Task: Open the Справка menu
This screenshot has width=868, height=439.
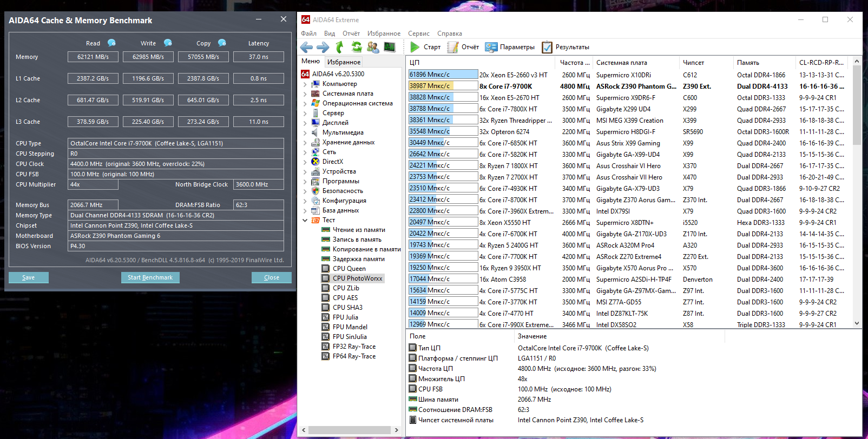Action: [450, 34]
